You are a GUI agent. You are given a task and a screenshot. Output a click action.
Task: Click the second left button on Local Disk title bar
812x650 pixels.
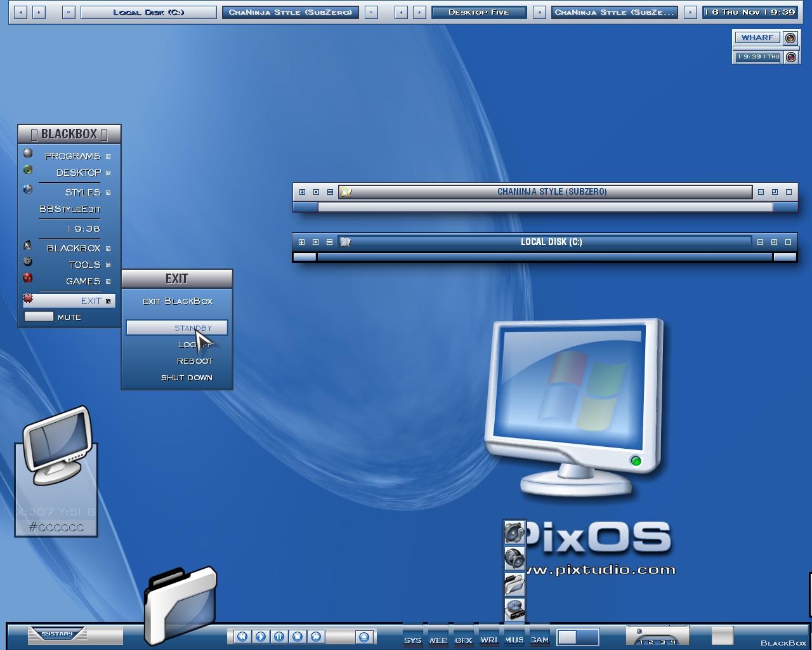(x=315, y=242)
